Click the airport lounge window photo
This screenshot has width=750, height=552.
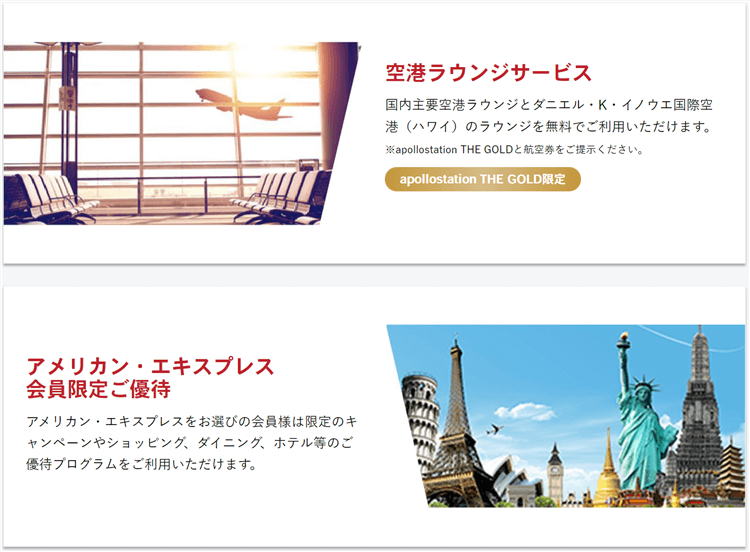181,133
